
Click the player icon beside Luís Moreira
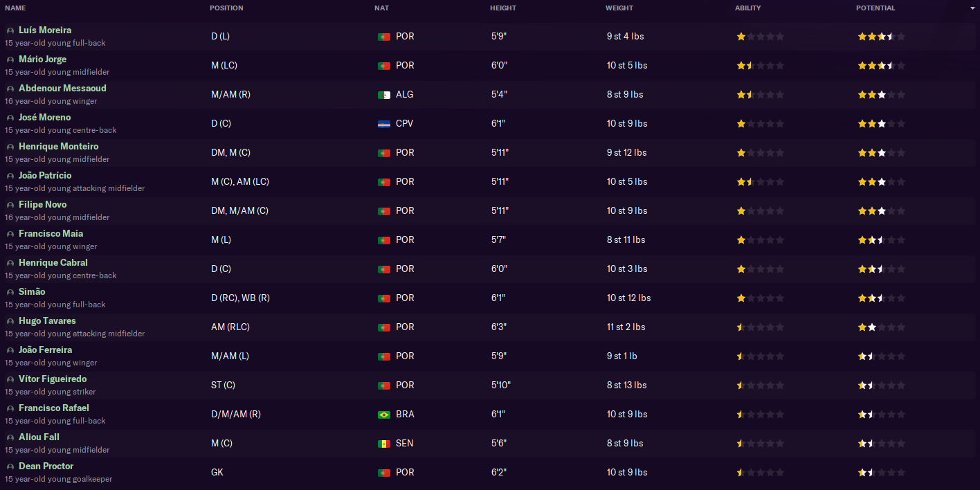coord(10,31)
